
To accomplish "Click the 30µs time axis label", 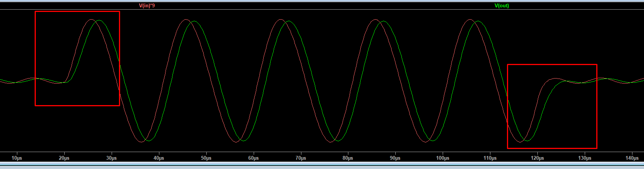I will point(111,158).
